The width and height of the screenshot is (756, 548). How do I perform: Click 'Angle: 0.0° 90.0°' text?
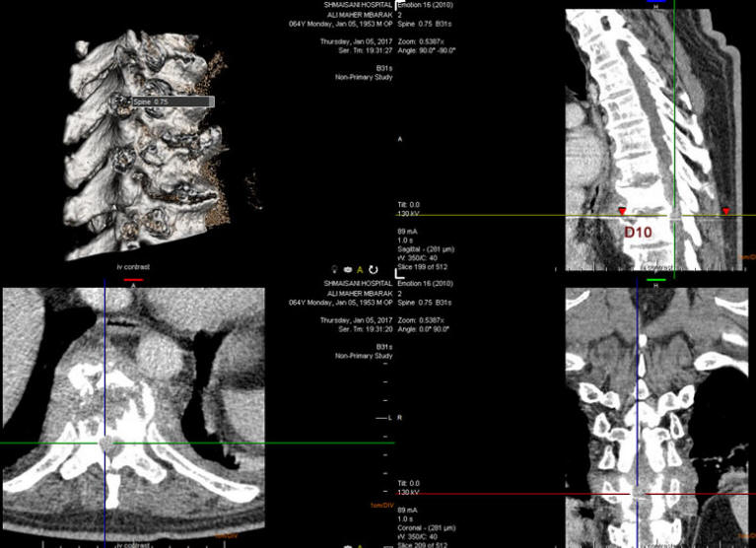[x=423, y=329]
